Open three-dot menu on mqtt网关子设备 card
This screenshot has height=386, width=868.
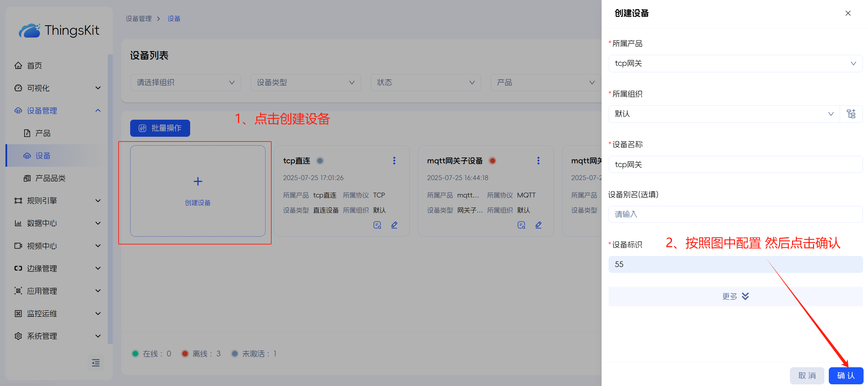538,161
